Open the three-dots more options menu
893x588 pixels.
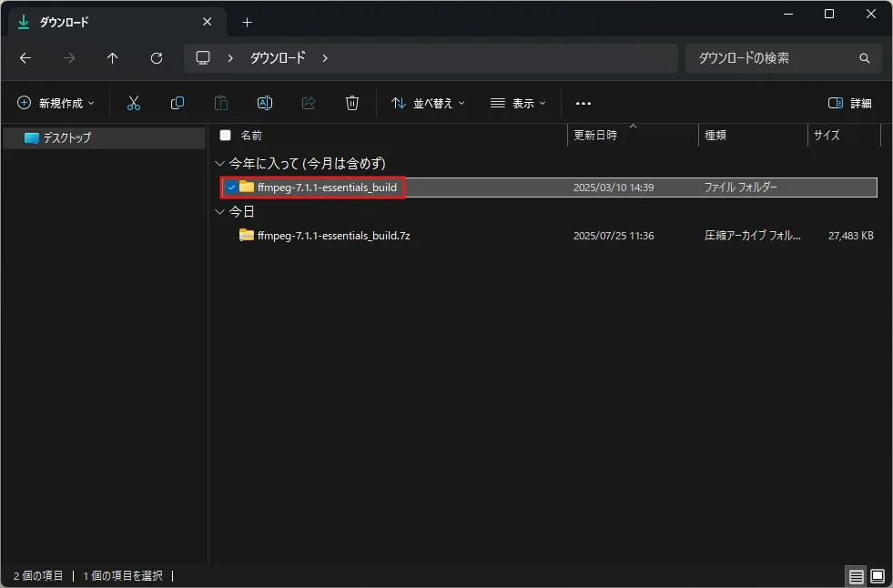tap(583, 104)
